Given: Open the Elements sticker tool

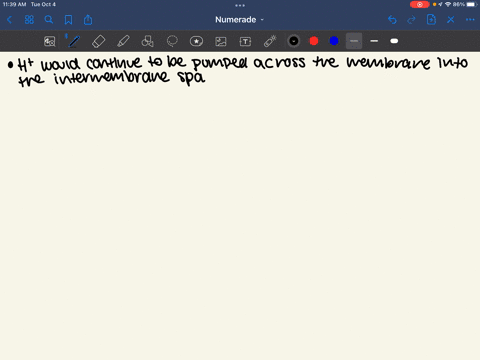Looking at the screenshot, I should click(x=196, y=41).
